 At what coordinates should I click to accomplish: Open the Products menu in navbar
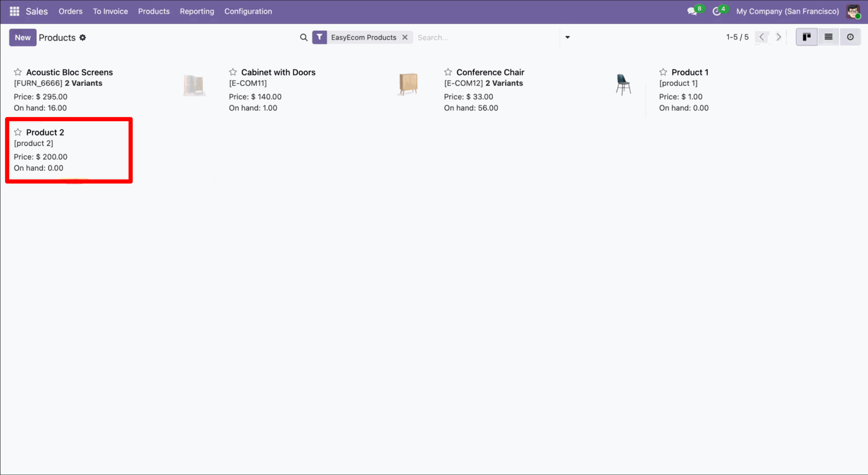[x=154, y=11]
